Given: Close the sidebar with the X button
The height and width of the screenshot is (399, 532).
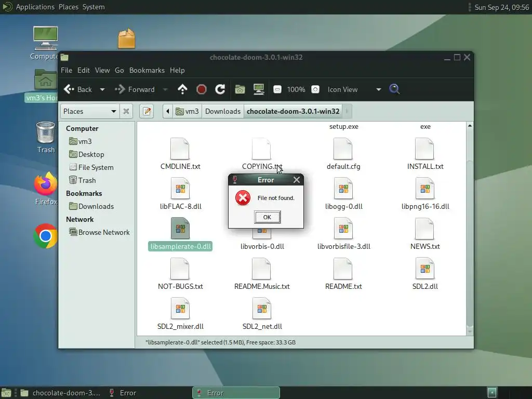Looking at the screenshot, I should point(126,111).
